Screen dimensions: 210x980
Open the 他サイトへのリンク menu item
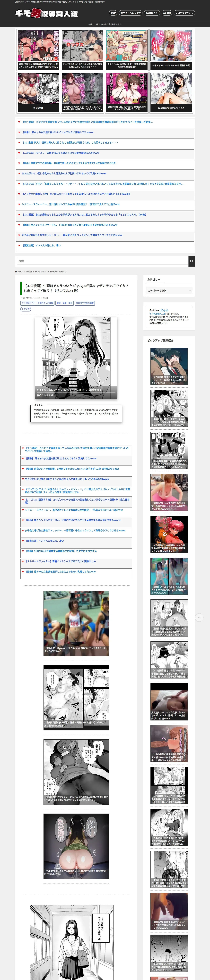[131, 13]
